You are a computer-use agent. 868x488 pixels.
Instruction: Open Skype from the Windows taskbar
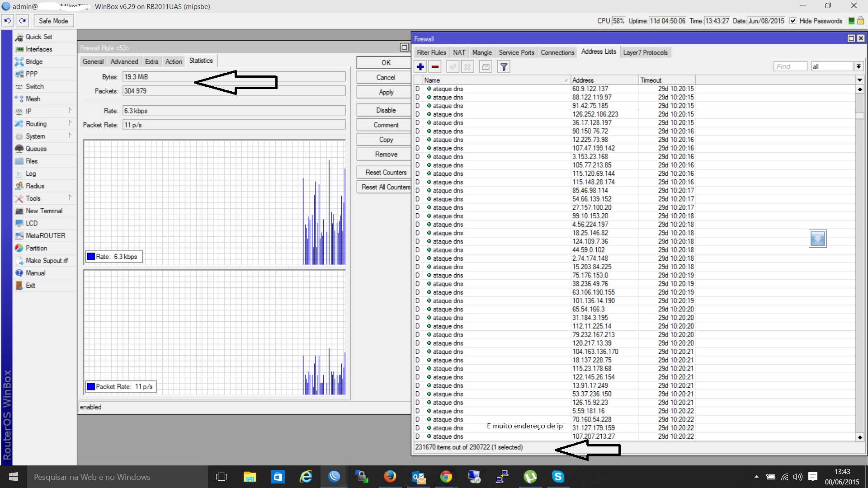tap(558, 477)
